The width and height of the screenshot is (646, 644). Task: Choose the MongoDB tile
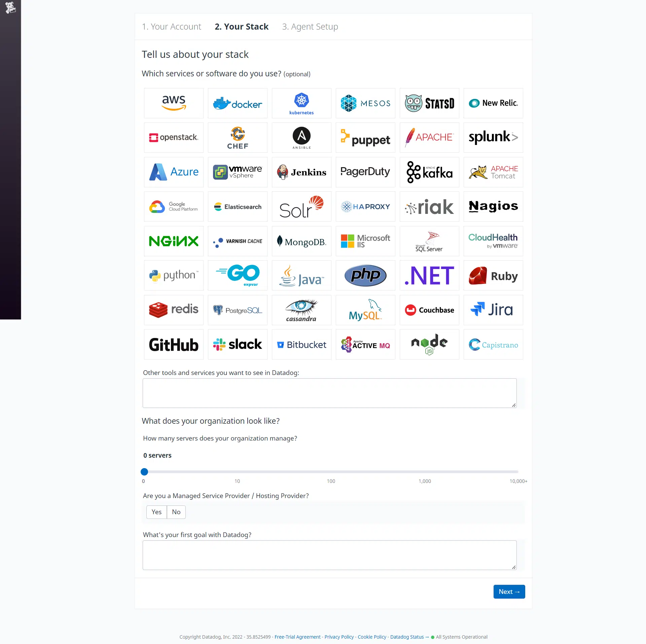[301, 241]
